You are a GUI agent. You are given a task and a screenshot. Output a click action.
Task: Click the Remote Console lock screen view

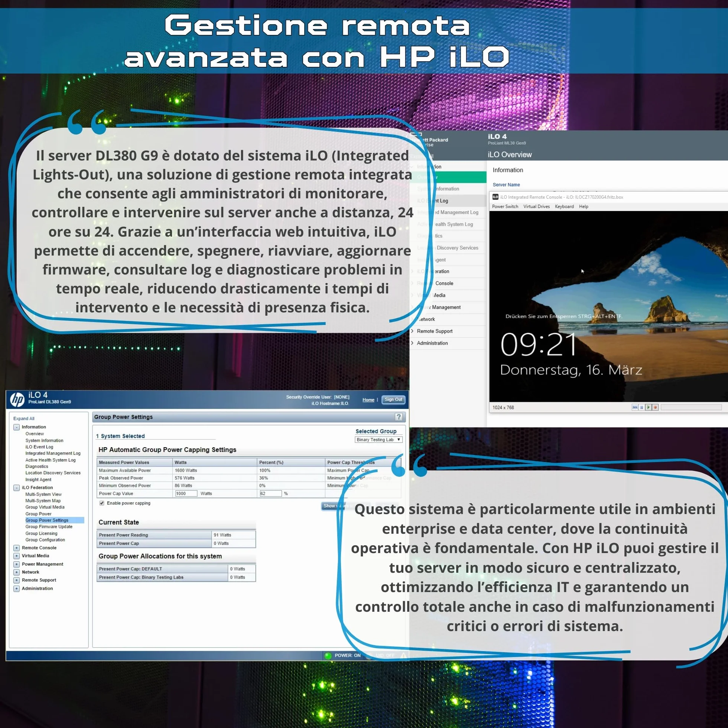tap(608, 306)
